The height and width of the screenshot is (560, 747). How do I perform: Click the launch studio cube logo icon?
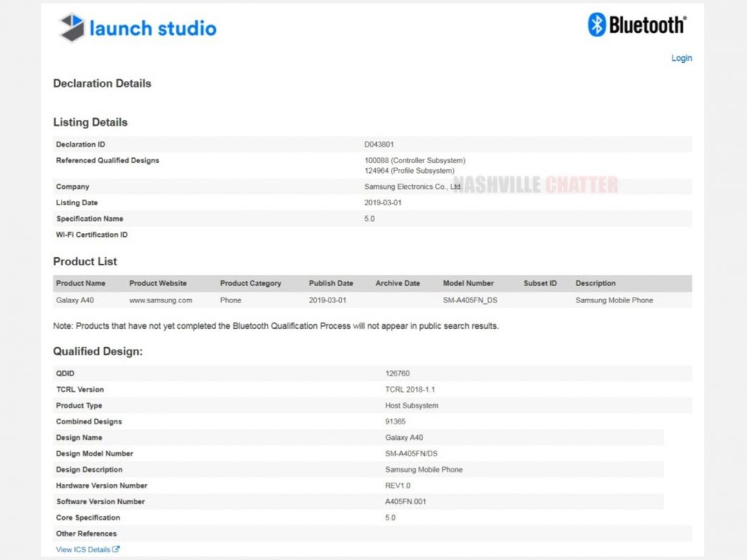point(71,28)
